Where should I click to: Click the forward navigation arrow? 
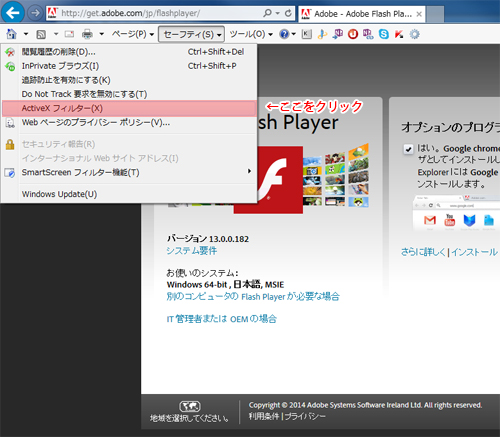(x=35, y=13)
